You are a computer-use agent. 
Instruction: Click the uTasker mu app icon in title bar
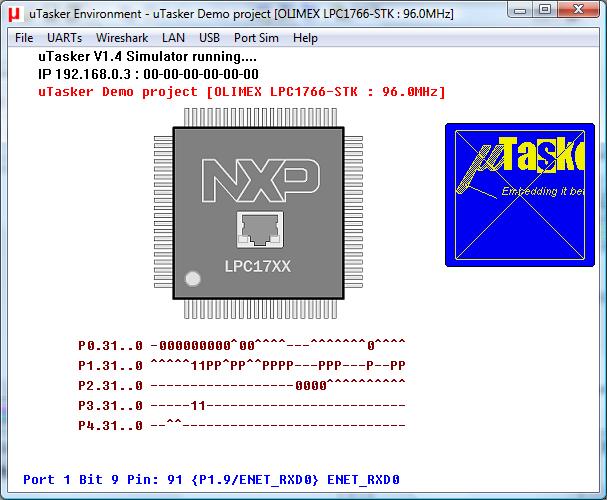coord(14,14)
